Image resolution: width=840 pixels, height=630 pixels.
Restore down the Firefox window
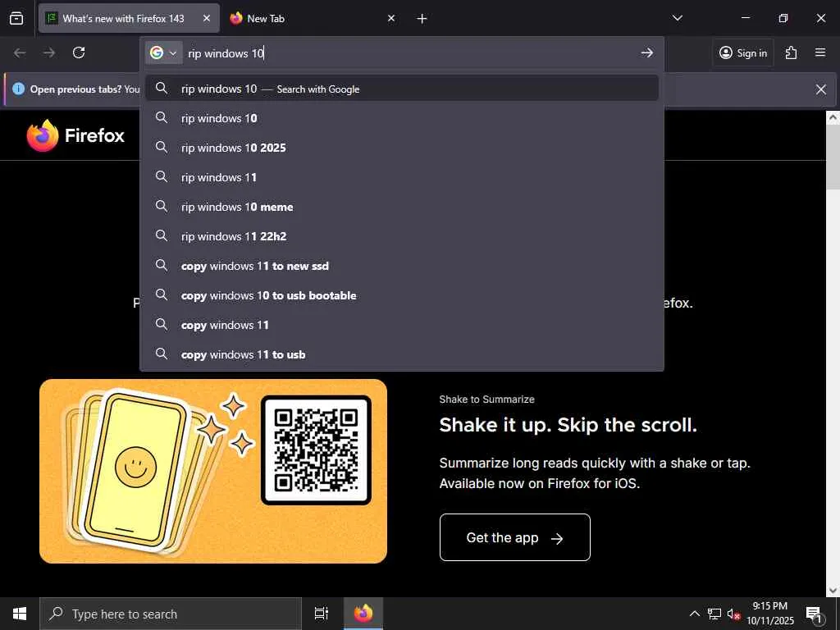[x=783, y=18]
